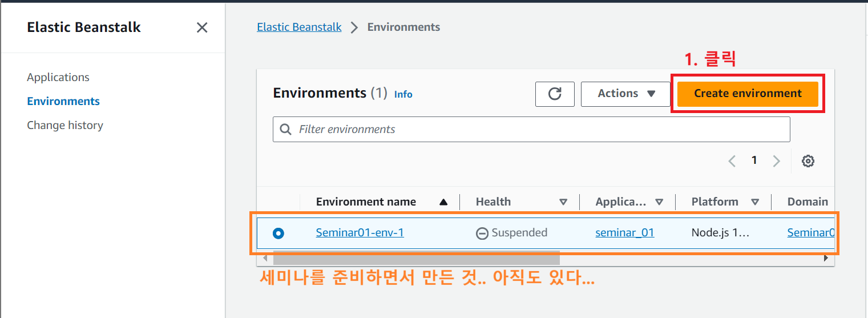Click page number 1
This screenshot has width=868, height=318.
coord(754,160)
